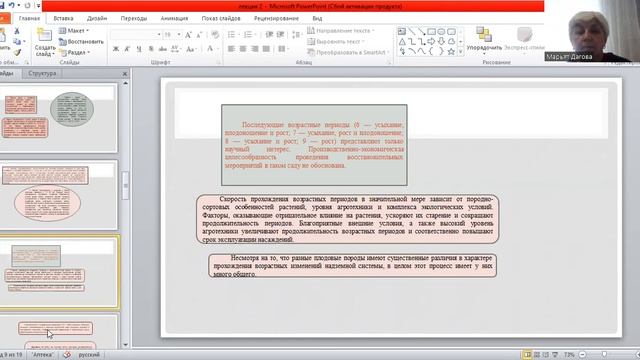Open the font name combo box
The height and width of the screenshot is (360, 640).
pyautogui.click(x=136, y=35)
